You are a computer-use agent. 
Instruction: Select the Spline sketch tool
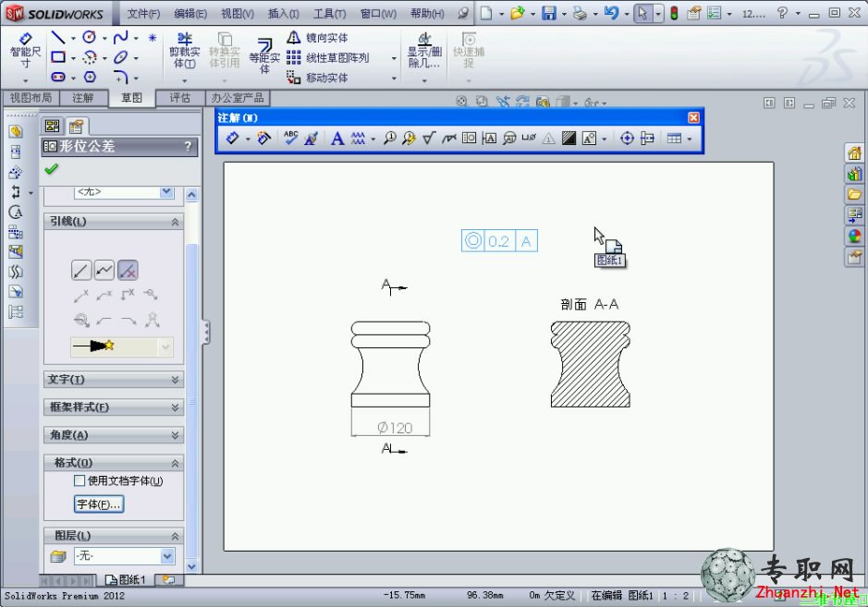(120, 37)
